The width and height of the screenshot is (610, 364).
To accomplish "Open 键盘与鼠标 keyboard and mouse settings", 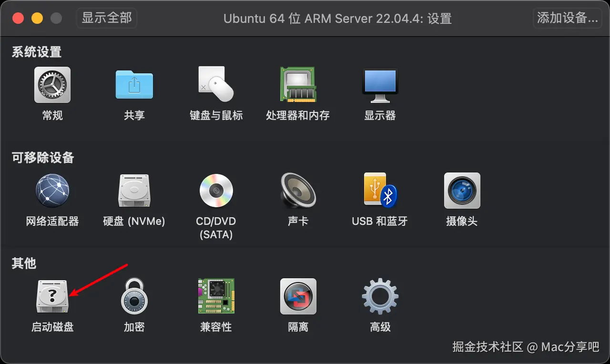I will 216,84.
